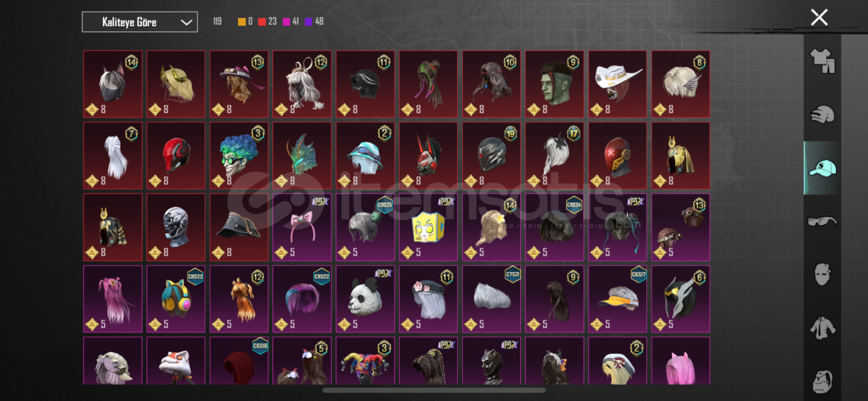Filter by the yellow quality swatch

point(242,22)
